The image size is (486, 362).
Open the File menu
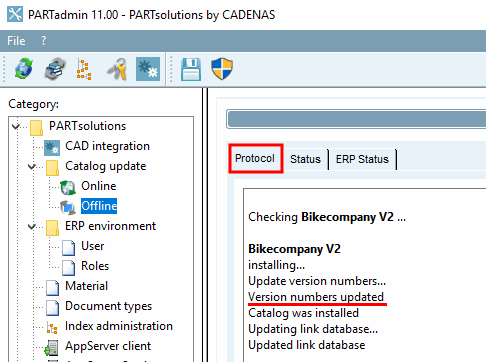(x=16, y=41)
